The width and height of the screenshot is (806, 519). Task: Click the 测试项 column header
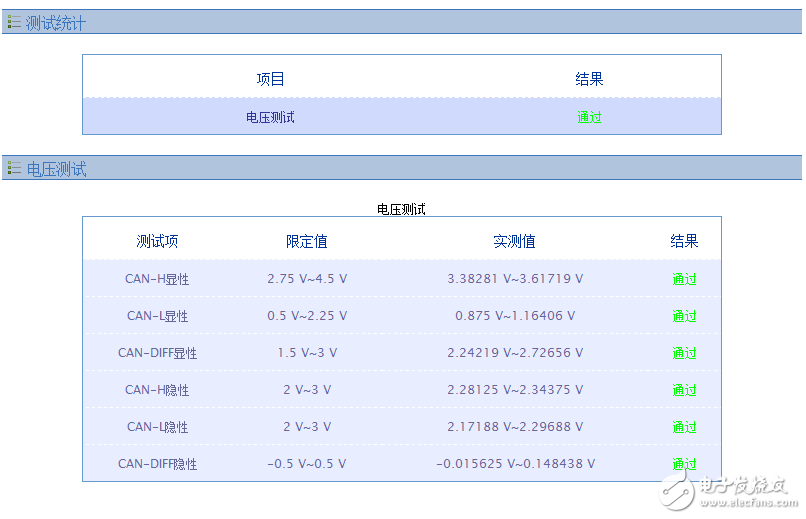click(157, 241)
